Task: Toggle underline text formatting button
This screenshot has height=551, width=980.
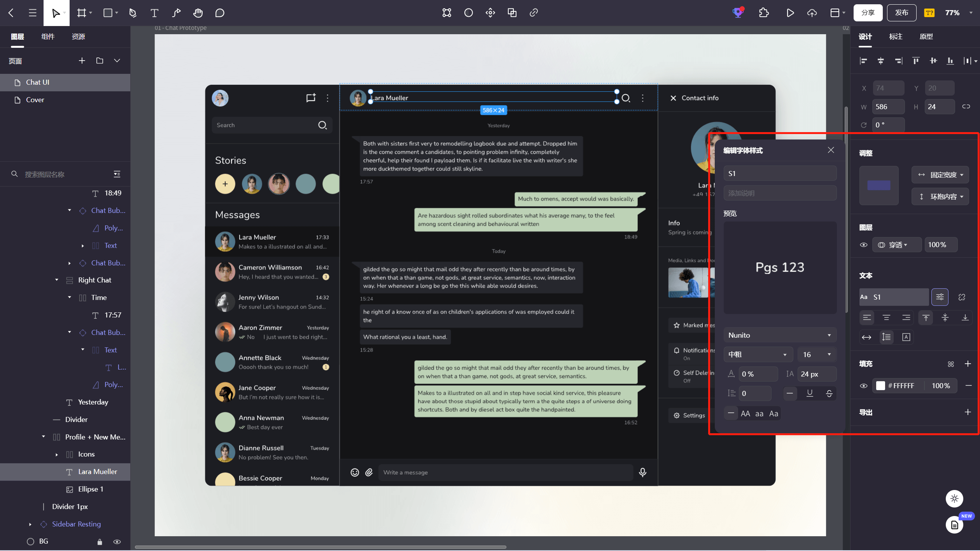Action: click(x=810, y=394)
